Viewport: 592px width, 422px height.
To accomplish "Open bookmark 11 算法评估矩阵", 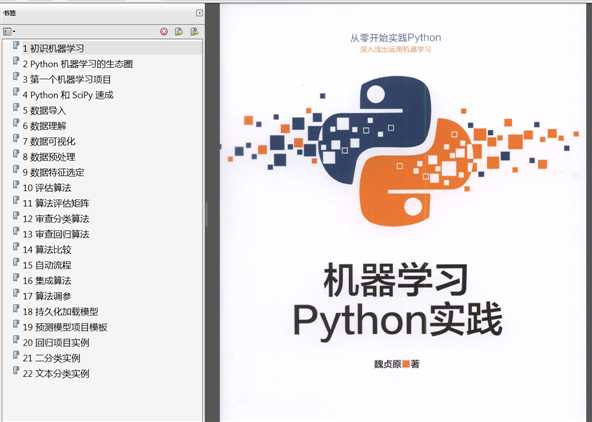I will point(56,203).
